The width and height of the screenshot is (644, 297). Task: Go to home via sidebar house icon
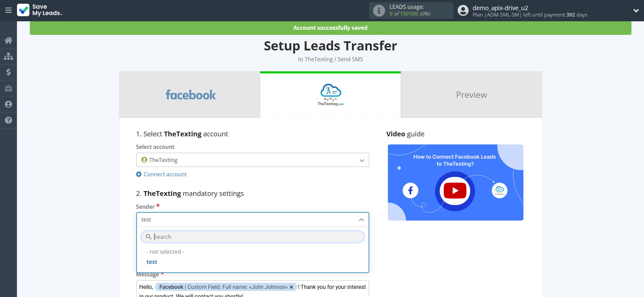[8, 40]
